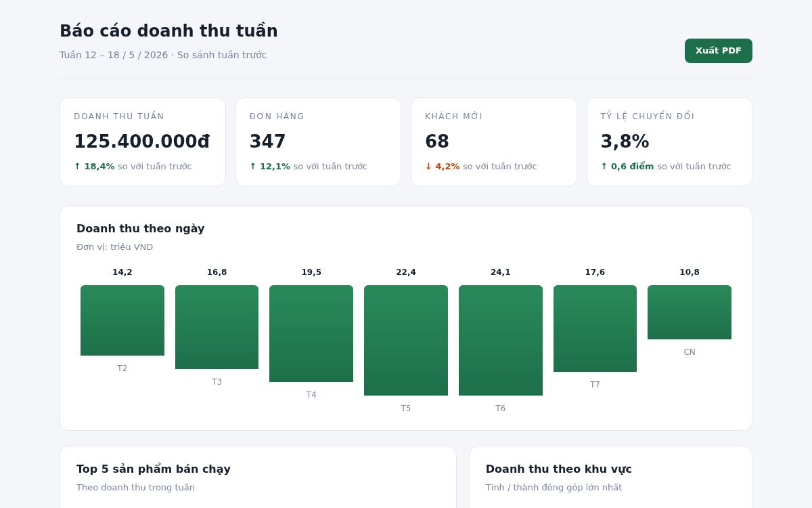Viewport: 812px width, 508px height.
Task: Click the Đơn vị: triệu VND note
Action: [x=114, y=247]
